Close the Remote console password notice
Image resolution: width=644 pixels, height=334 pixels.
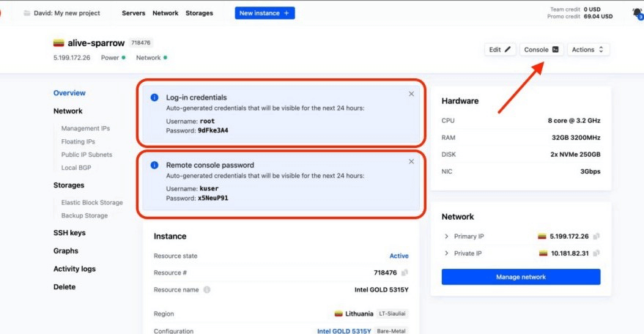click(411, 161)
